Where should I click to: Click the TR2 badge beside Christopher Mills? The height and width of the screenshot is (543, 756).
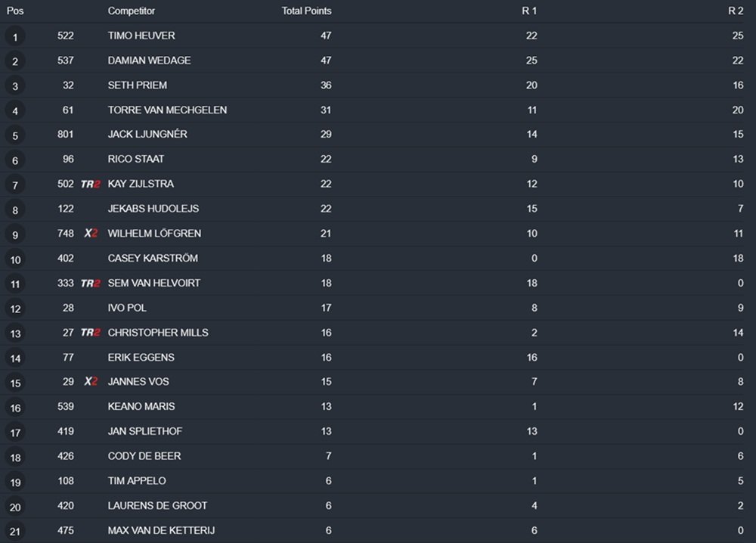point(90,333)
